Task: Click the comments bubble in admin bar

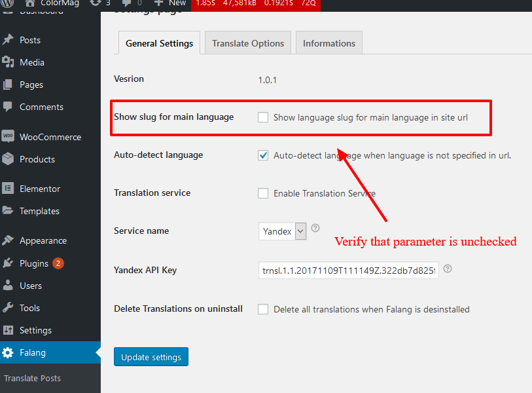Action: click(127, 3)
